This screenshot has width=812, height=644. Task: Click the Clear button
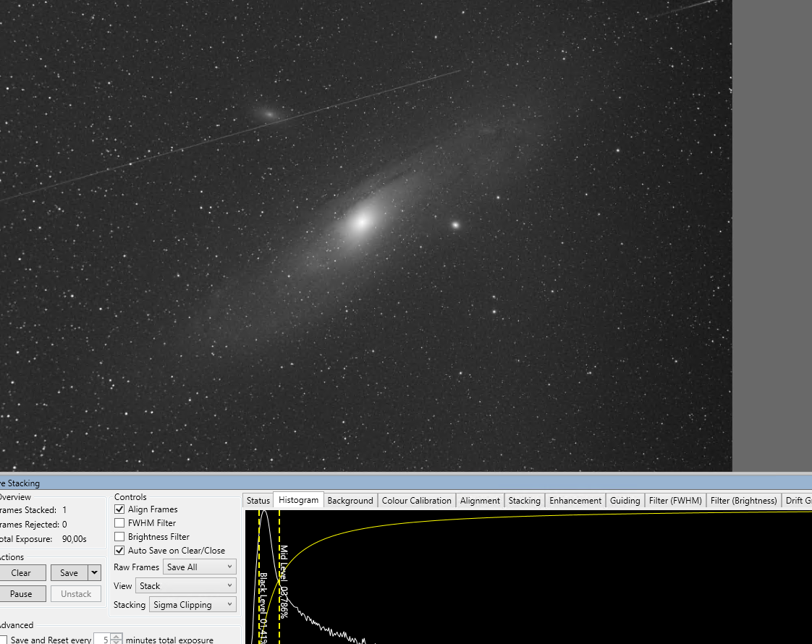click(21, 572)
